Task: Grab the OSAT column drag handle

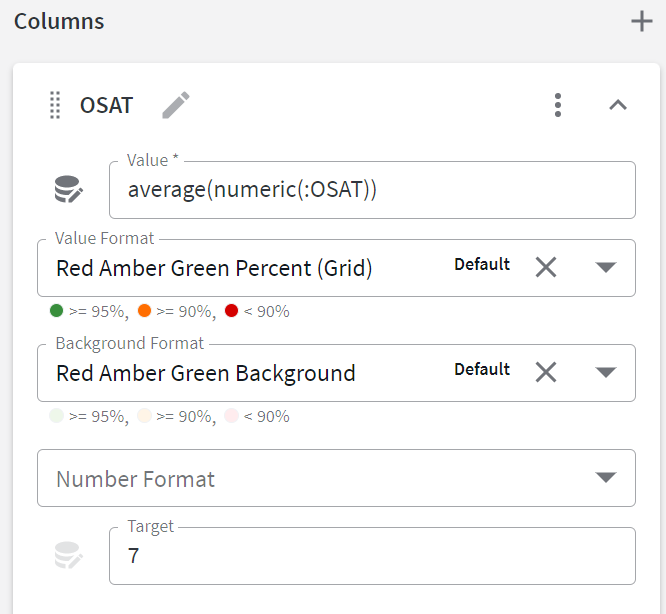Action: 55,105
